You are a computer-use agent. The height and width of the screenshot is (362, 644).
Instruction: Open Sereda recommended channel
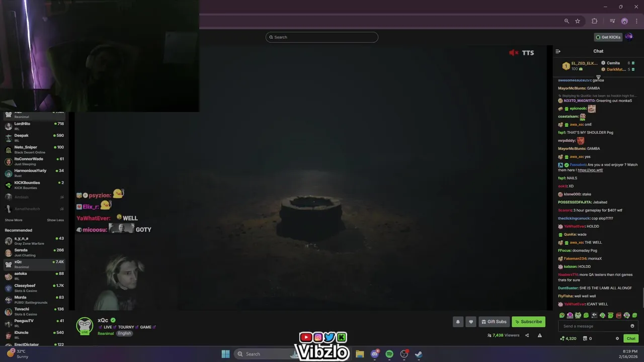pos(34,252)
